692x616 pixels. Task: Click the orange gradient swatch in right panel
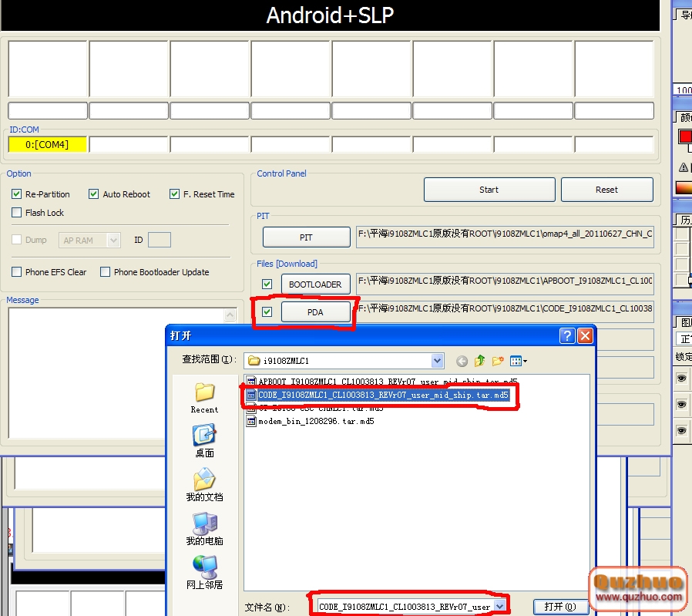[x=684, y=187]
